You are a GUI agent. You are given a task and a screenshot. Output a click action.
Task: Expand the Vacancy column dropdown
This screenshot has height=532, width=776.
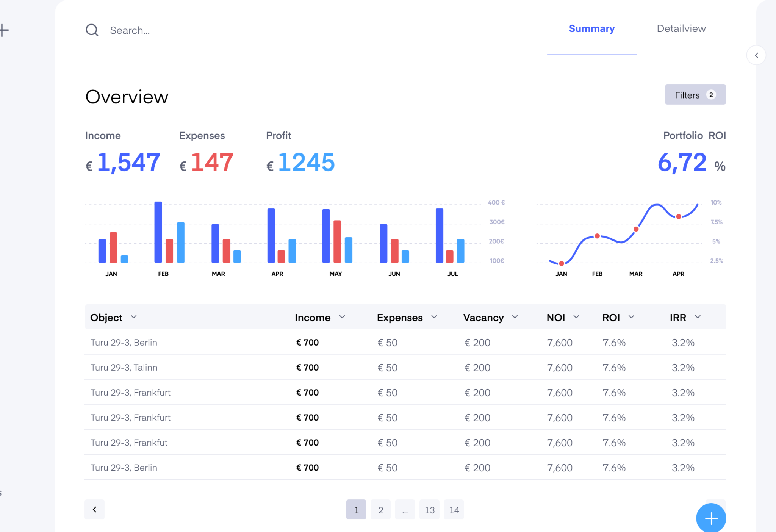[x=515, y=317]
